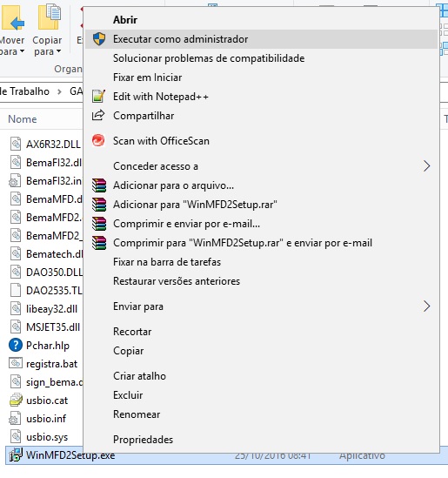Select the registra.bat file name
The width and height of the screenshot is (448, 478).
tap(52, 364)
